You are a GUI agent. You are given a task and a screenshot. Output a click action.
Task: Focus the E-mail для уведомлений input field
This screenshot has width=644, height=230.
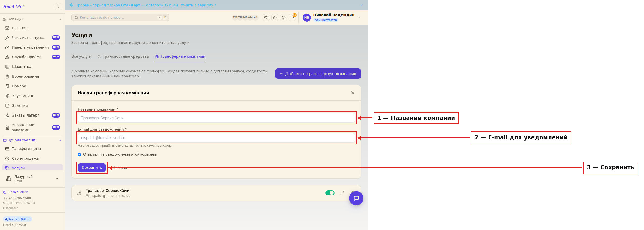216,138
